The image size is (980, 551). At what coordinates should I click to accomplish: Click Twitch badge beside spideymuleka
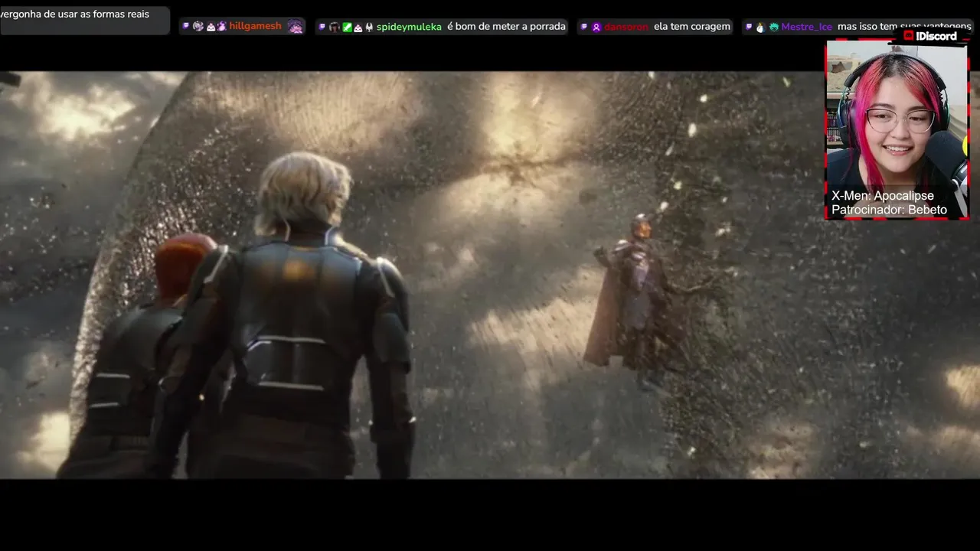coord(322,27)
